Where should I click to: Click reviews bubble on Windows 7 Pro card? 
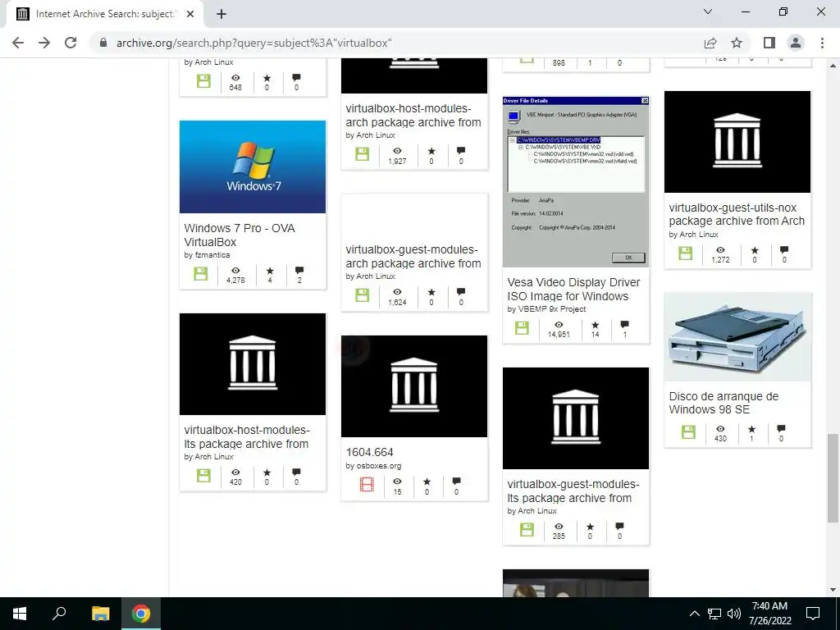tap(299, 271)
